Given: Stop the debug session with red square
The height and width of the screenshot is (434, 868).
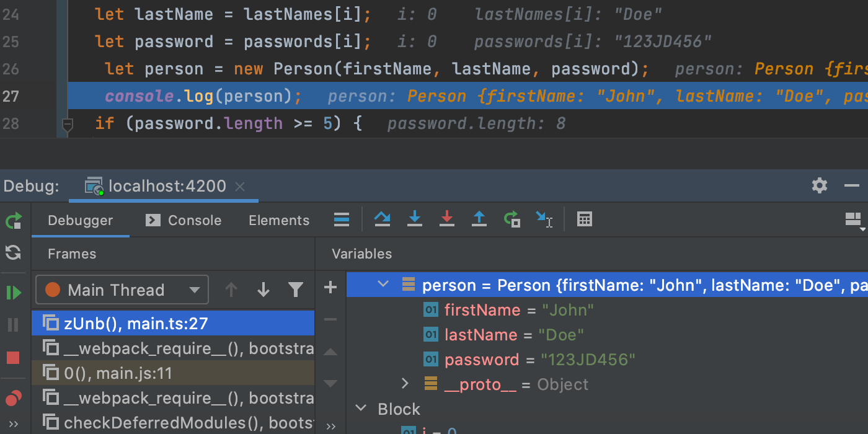Looking at the screenshot, I should point(14,358).
